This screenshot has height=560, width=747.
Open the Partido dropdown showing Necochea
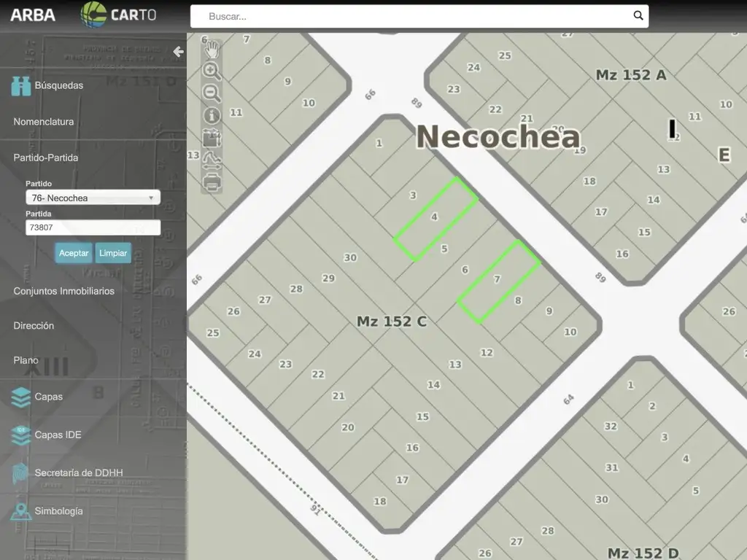[93, 198]
